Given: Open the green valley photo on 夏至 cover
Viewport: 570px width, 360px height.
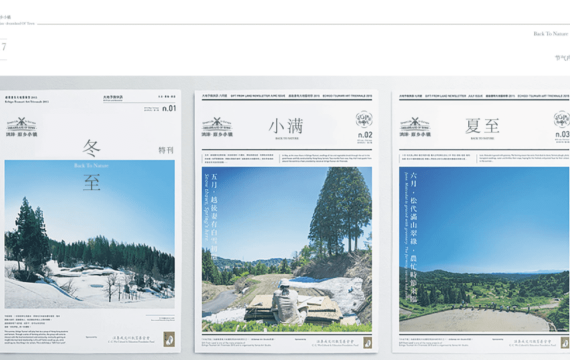Looking at the screenshot, I should 484,249.
